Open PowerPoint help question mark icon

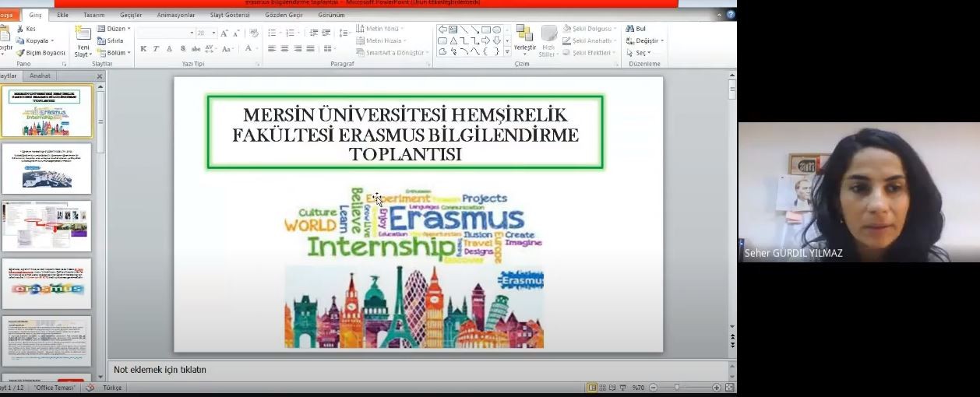731,15
